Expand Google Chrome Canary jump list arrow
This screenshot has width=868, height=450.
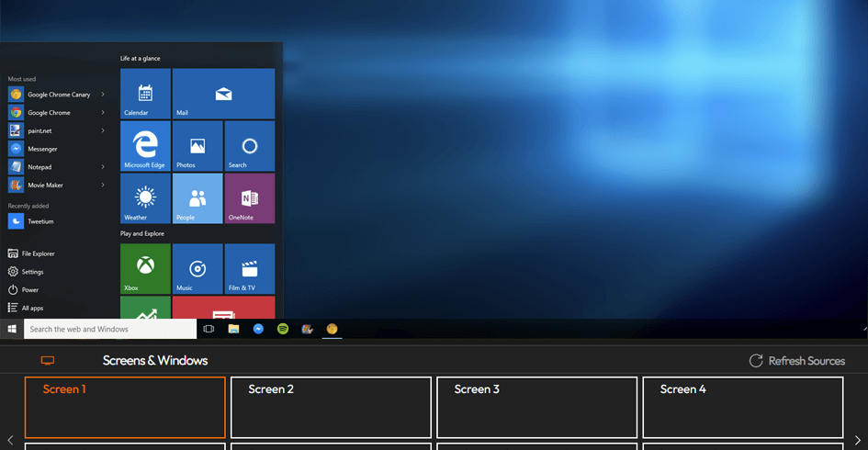click(x=103, y=95)
